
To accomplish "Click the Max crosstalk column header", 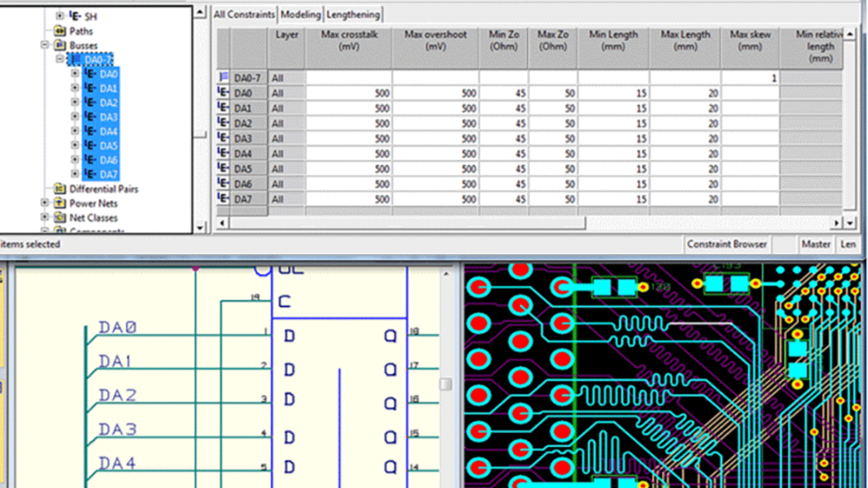I will (x=349, y=48).
